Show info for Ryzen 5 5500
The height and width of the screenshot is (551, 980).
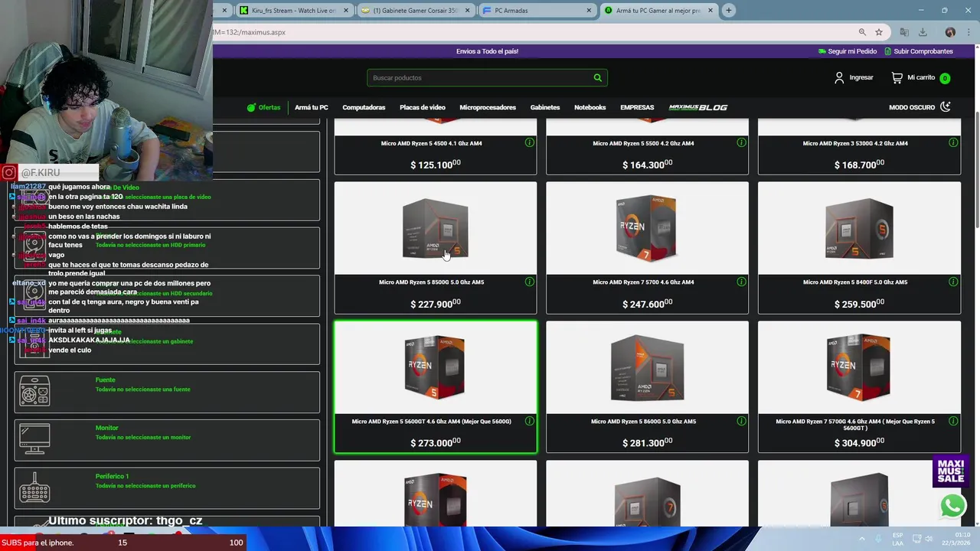pyautogui.click(x=741, y=142)
